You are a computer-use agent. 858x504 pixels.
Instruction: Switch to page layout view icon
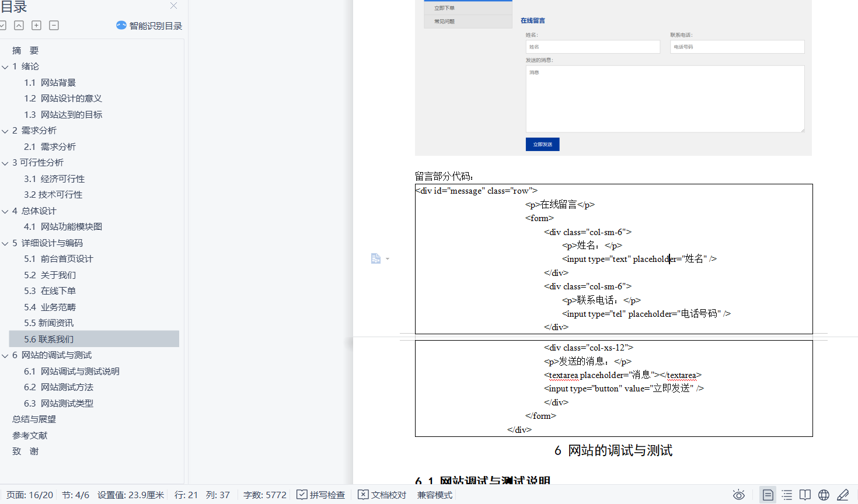(768, 495)
